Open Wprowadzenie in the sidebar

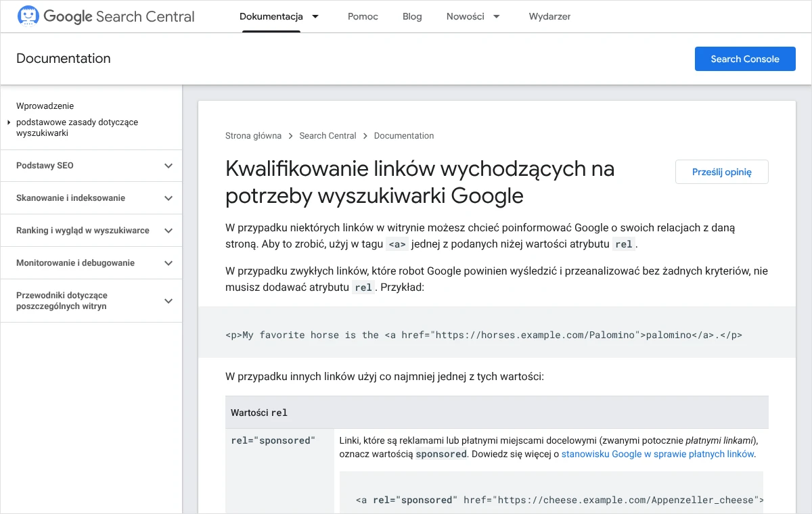click(x=45, y=106)
